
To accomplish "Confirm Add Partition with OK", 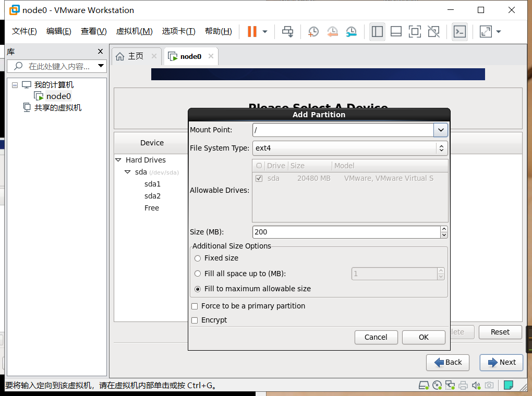I will click(424, 337).
